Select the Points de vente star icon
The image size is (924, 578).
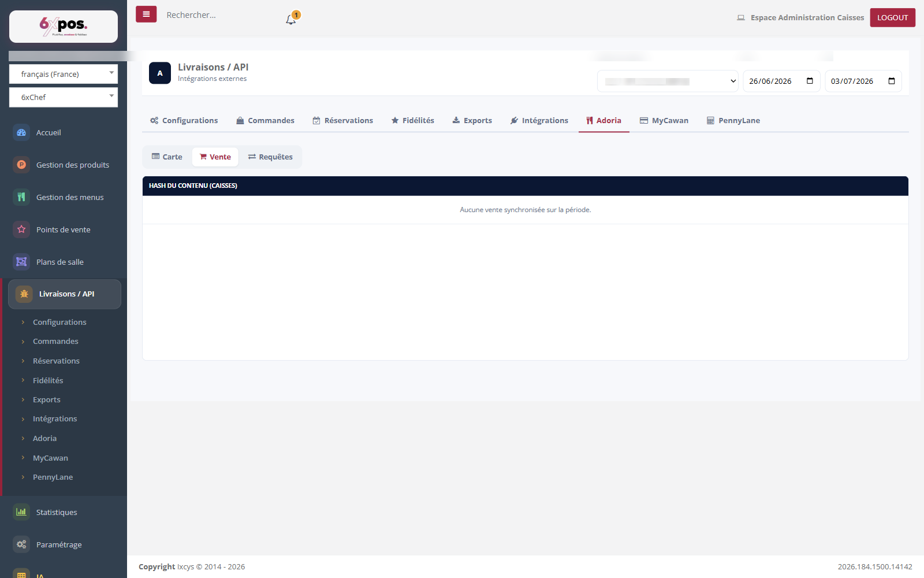pyautogui.click(x=21, y=229)
